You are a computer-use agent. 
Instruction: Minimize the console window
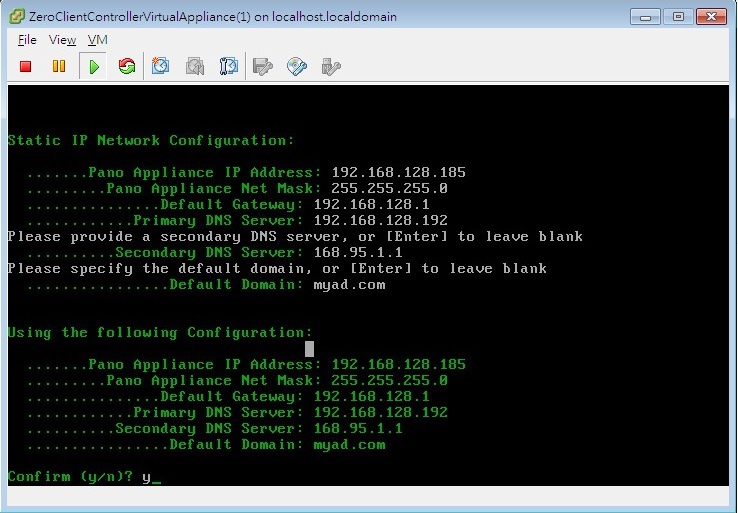point(645,17)
